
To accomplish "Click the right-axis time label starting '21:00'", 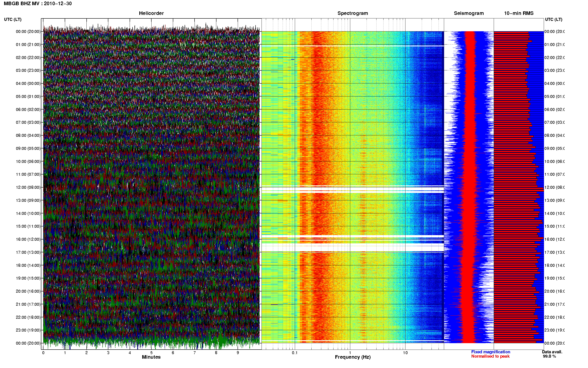I will point(555,304).
